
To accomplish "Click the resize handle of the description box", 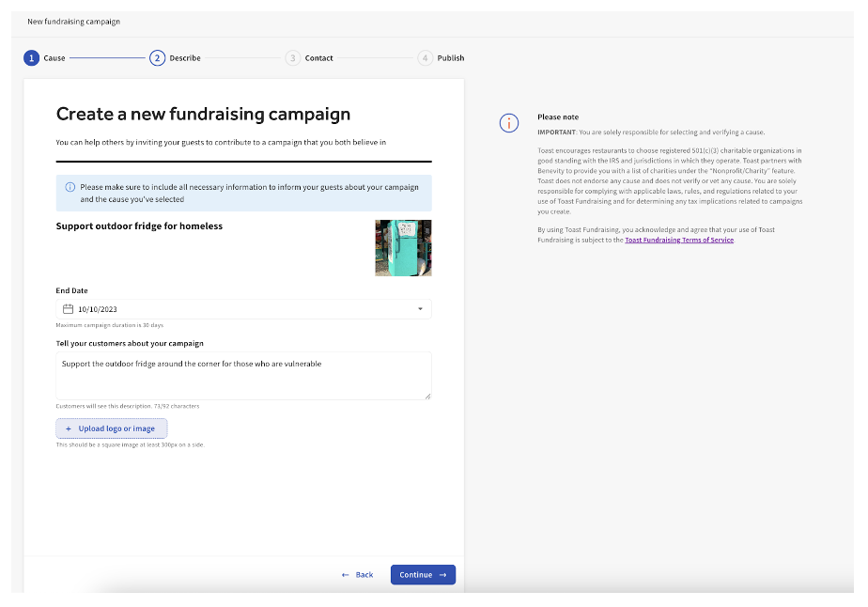I will tap(428, 397).
